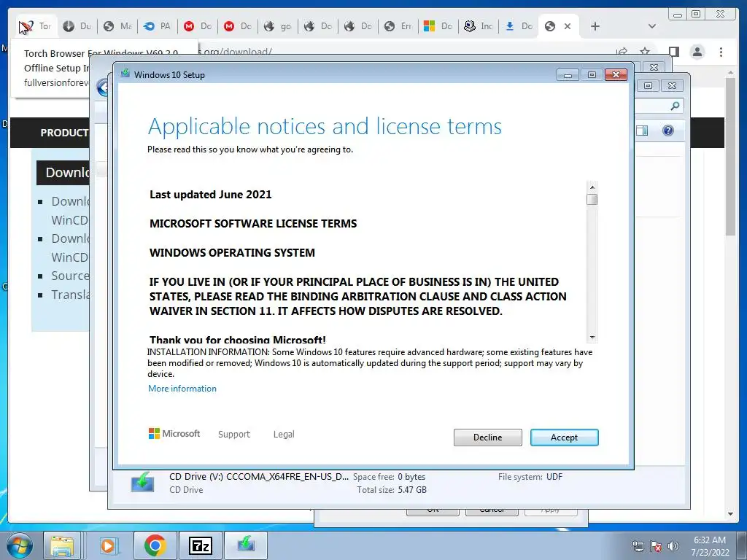Click the license text scroll up arrow

(592, 187)
